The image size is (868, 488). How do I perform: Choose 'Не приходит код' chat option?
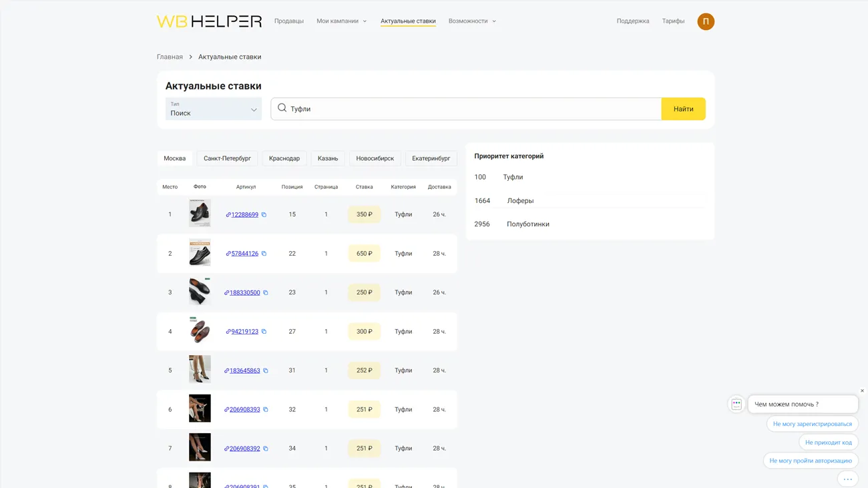pyautogui.click(x=828, y=443)
